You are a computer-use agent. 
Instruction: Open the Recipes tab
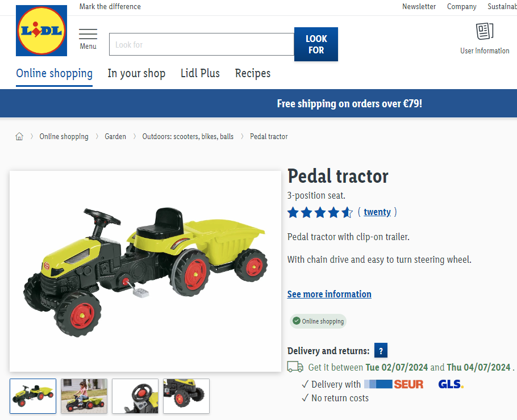[x=253, y=73]
